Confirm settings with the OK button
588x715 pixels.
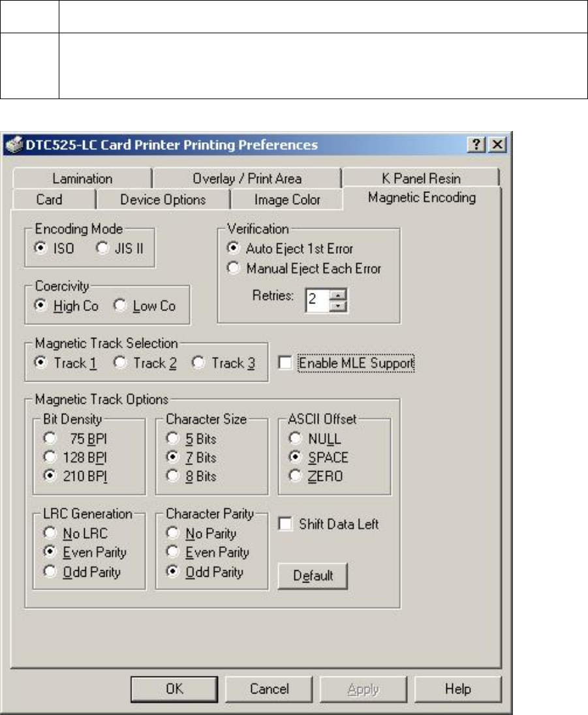tap(174, 688)
